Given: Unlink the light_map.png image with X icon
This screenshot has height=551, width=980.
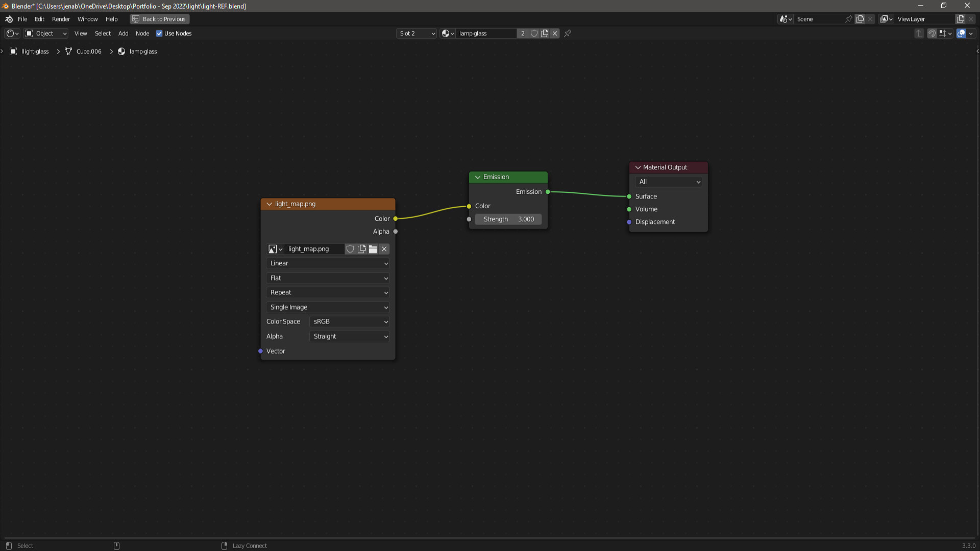Looking at the screenshot, I should point(384,249).
